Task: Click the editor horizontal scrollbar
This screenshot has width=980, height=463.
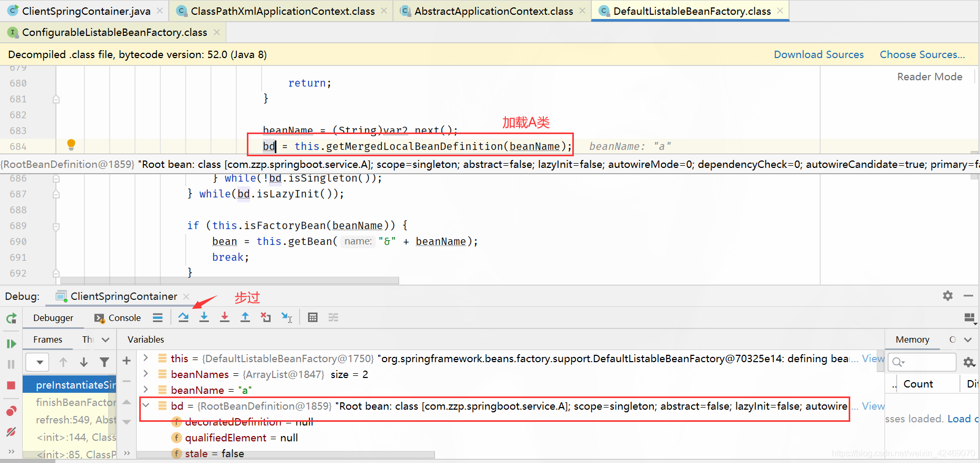Action: coord(229,280)
